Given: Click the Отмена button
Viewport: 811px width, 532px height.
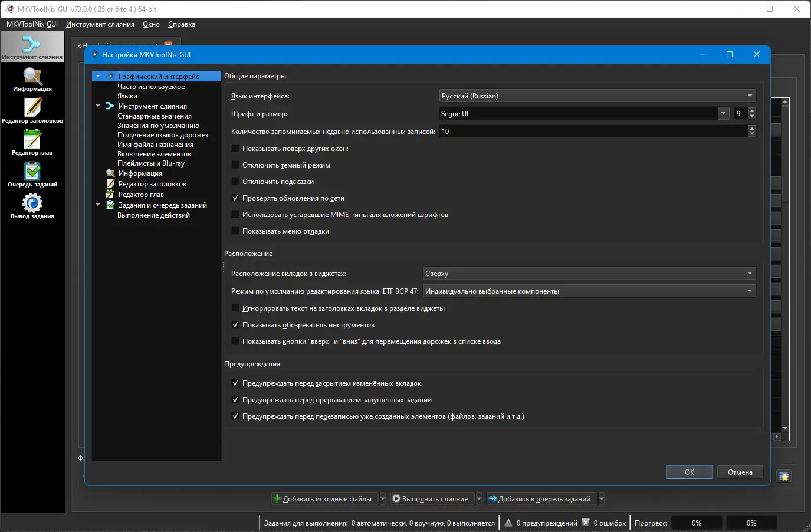Looking at the screenshot, I should (x=740, y=472).
